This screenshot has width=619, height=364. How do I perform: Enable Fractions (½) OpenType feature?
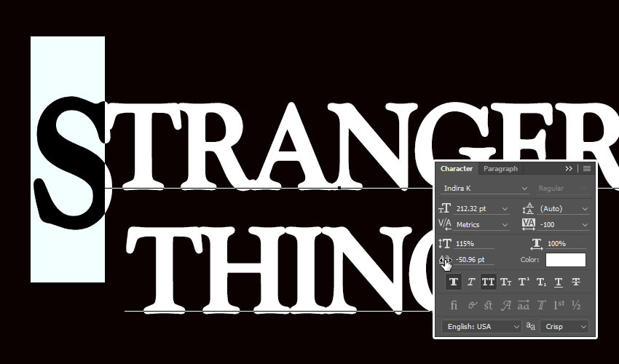[x=576, y=305]
